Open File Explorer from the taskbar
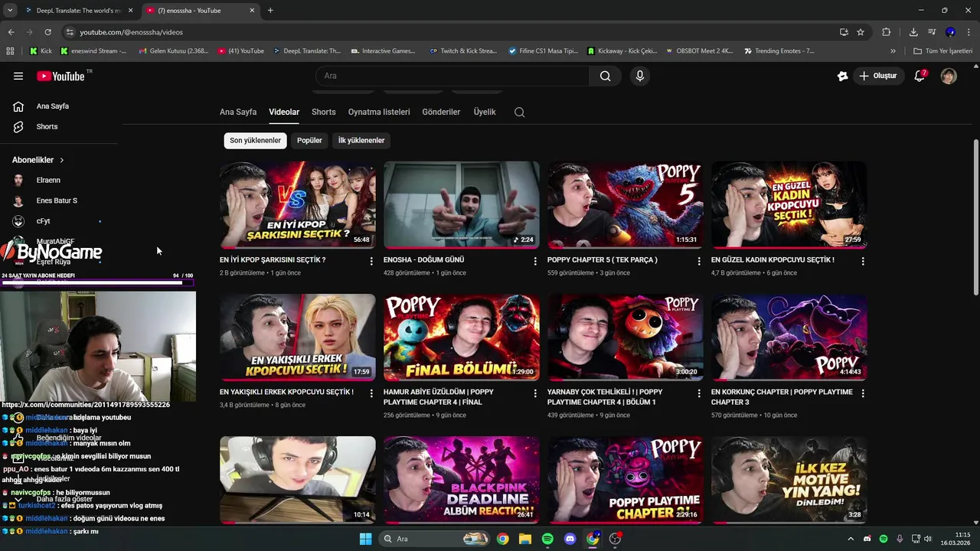This screenshot has width=980, height=551. pos(525,539)
